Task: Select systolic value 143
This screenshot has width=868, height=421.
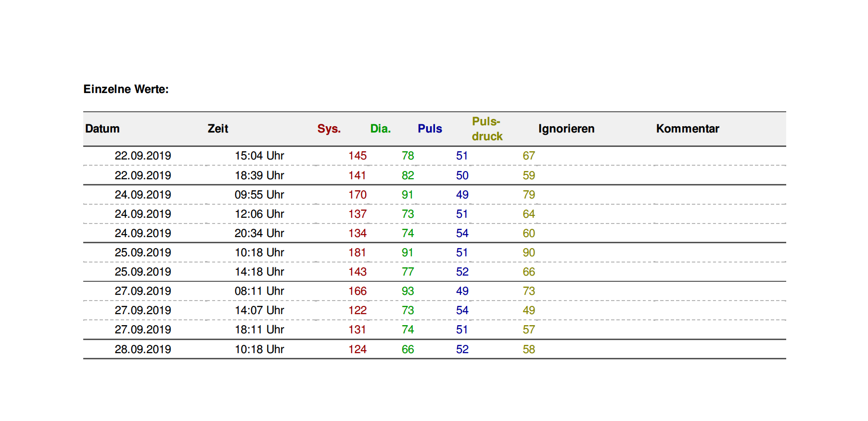Action: [x=357, y=272]
